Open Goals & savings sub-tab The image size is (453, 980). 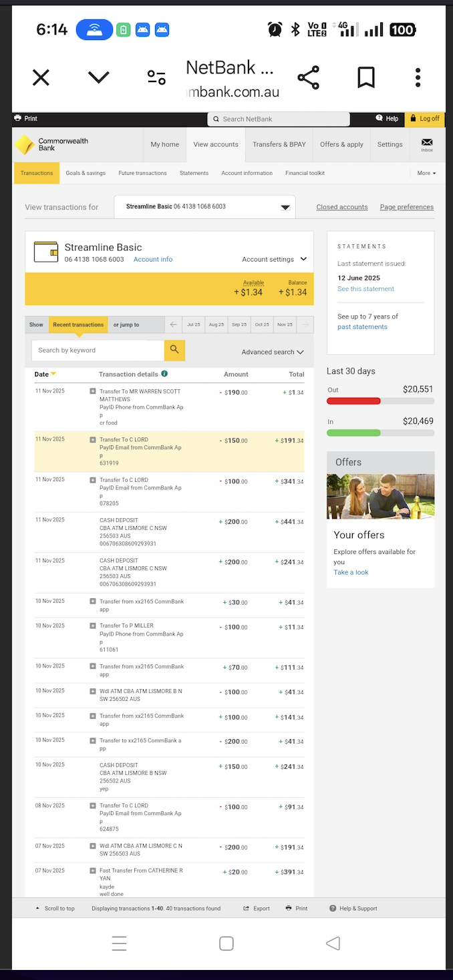(x=86, y=173)
